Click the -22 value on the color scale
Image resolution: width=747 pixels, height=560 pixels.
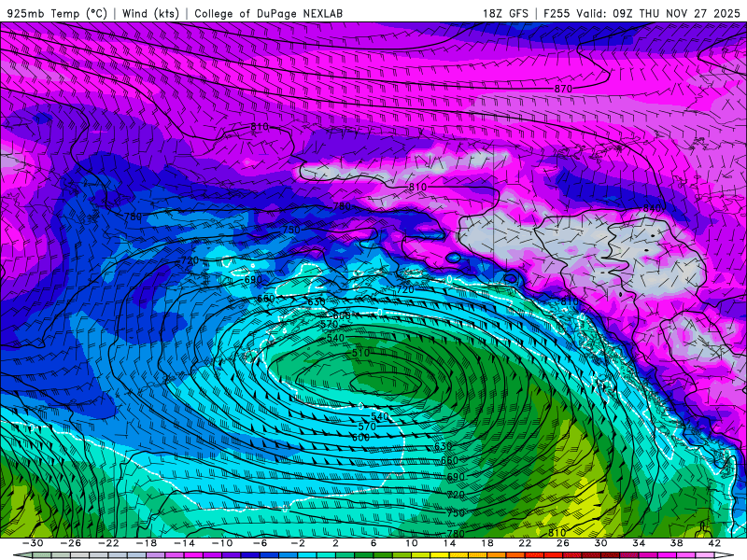click(x=108, y=543)
